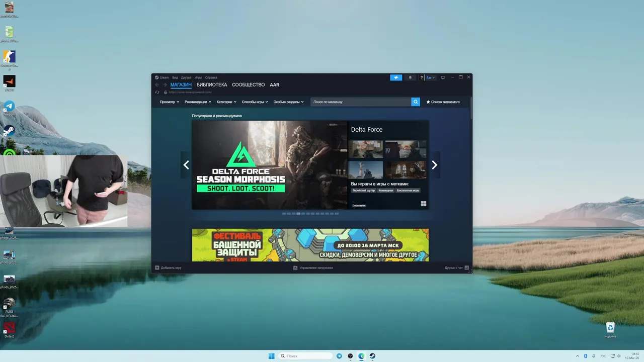Click the Windows platform icon on Delta Force

[423, 204]
